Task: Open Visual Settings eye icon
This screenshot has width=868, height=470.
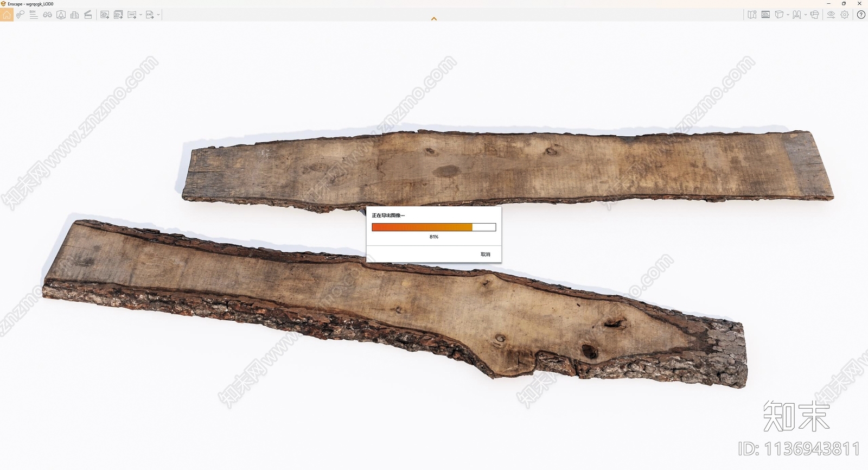Action: (x=831, y=15)
